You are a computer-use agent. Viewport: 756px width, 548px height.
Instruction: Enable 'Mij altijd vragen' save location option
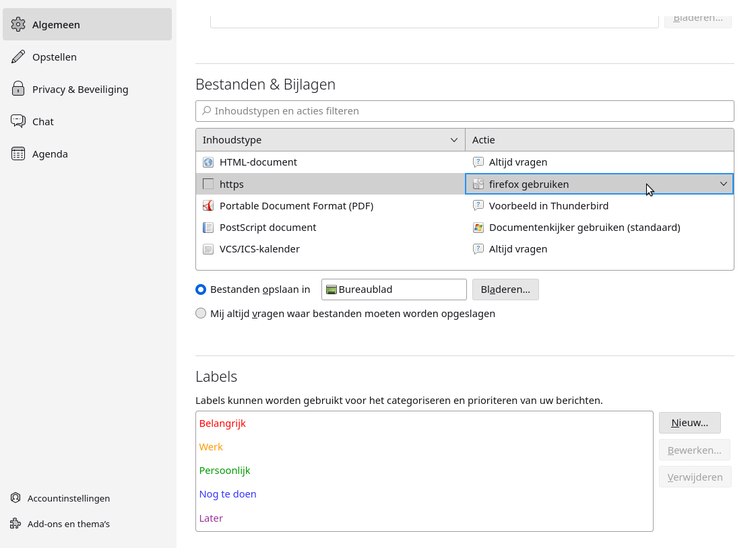(201, 313)
